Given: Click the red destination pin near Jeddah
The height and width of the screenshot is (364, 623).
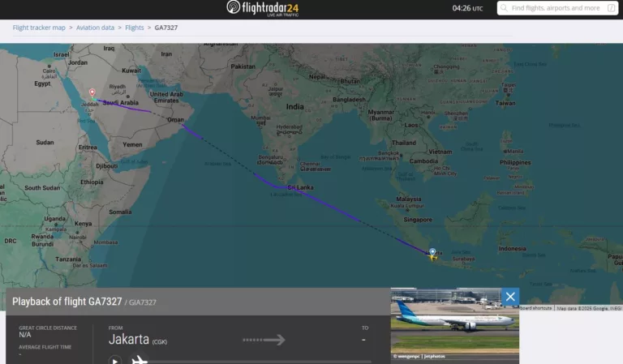Looking at the screenshot, I should [x=92, y=93].
